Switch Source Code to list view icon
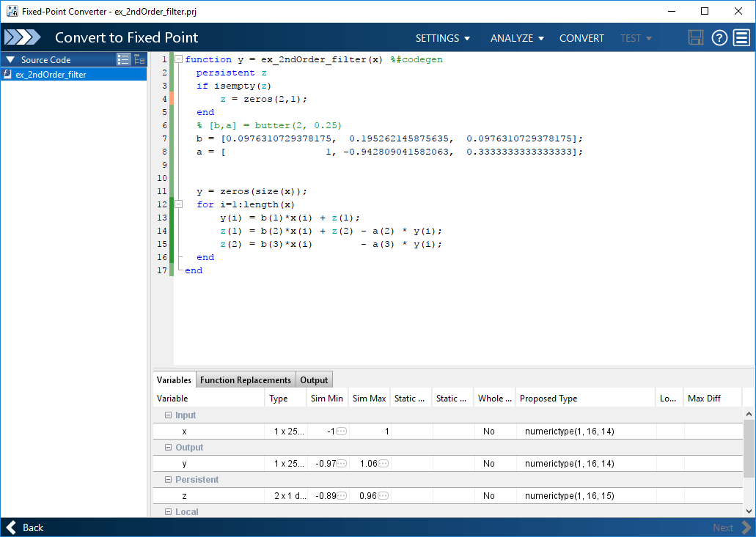756x537 pixels. (123, 60)
